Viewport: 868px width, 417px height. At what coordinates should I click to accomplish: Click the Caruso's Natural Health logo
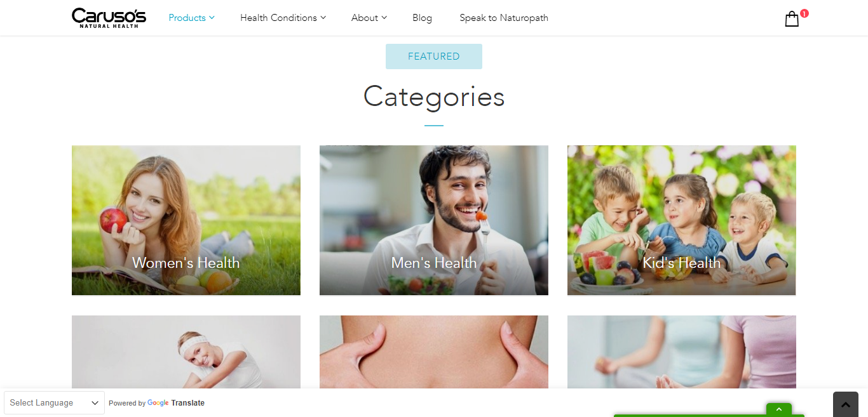pos(109,18)
